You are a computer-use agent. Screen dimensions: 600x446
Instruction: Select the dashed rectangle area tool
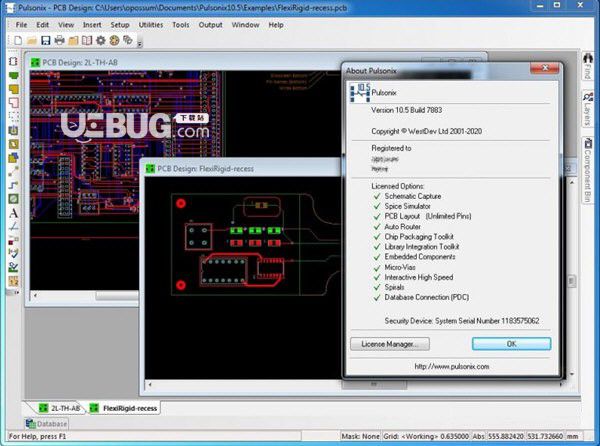(13, 116)
